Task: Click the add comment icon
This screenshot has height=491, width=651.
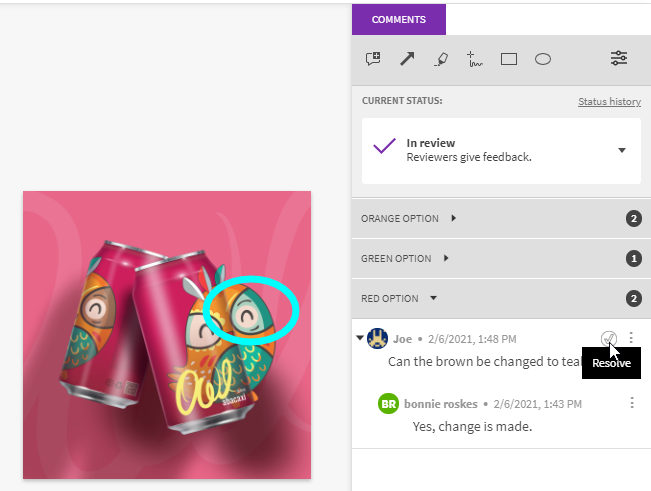Action: [x=373, y=59]
